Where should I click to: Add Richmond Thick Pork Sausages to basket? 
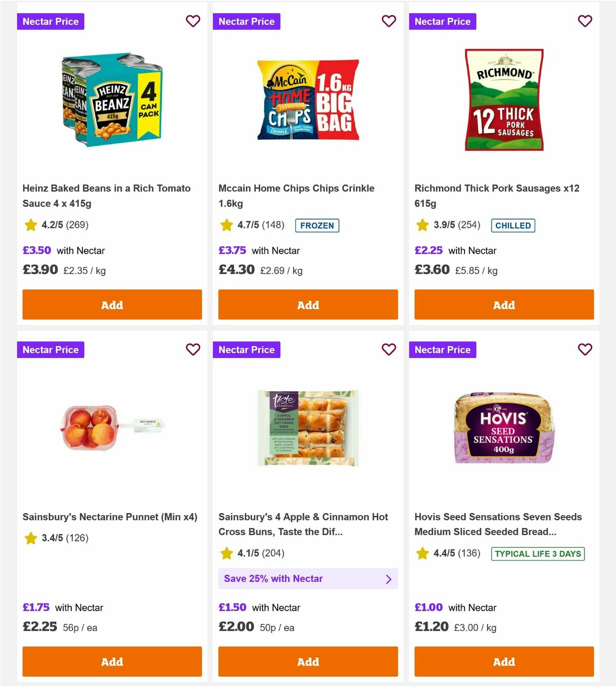click(x=504, y=305)
